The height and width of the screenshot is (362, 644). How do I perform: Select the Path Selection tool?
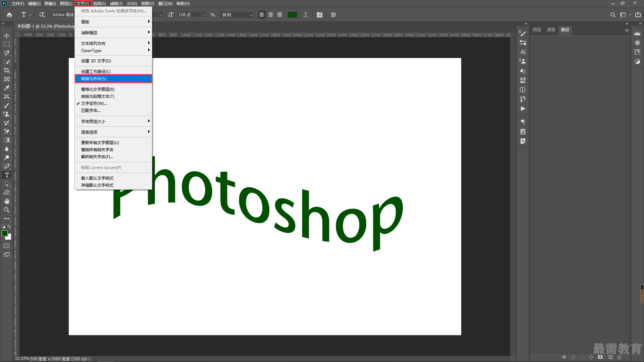coord(7,184)
